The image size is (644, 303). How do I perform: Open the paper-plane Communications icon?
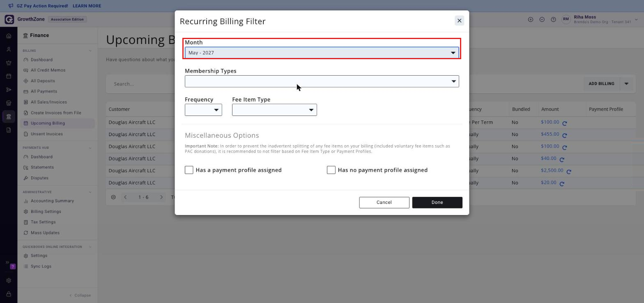coord(9,90)
